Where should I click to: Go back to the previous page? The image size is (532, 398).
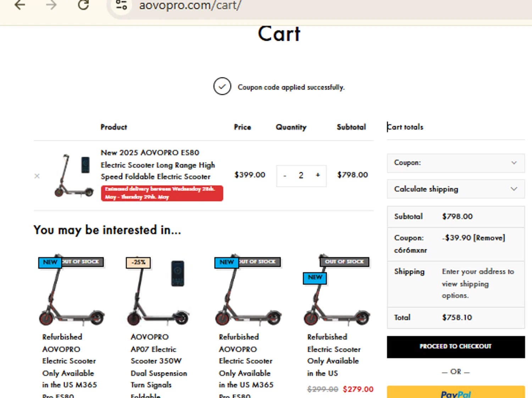point(20,5)
